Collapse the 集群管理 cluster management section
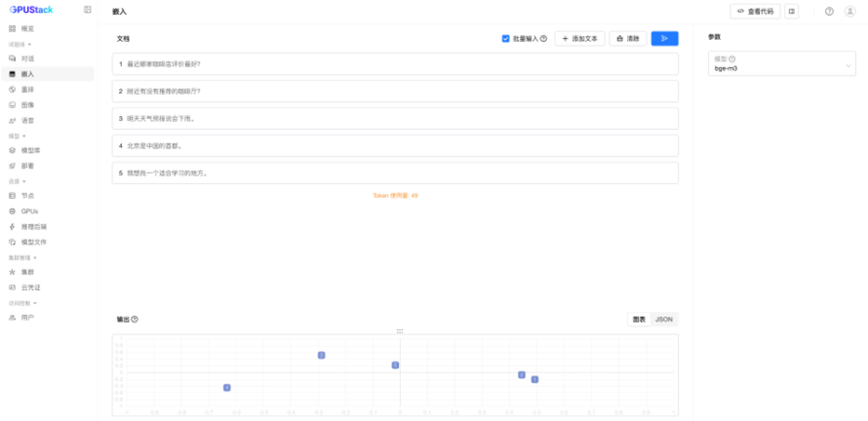The height and width of the screenshot is (421, 868). point(22,257)
